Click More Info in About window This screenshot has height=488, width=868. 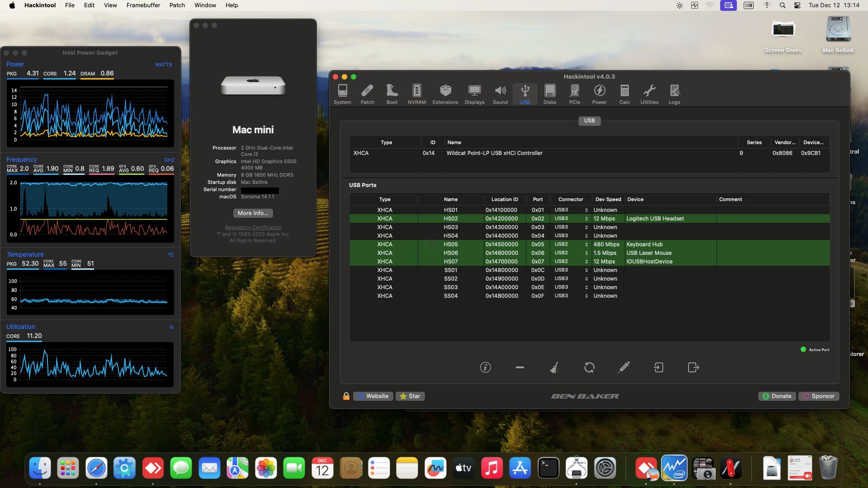[253, 213]
